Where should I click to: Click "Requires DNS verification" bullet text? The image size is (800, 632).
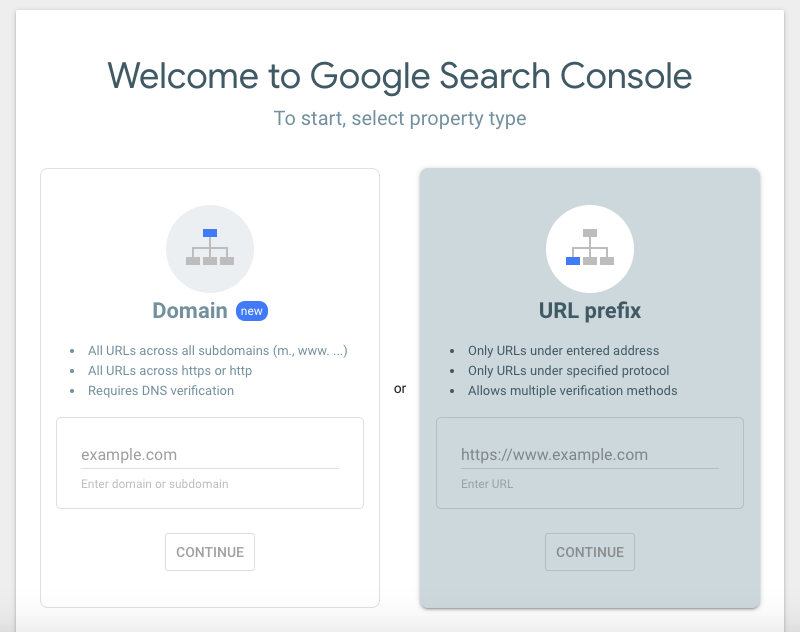tap(161, 391)
